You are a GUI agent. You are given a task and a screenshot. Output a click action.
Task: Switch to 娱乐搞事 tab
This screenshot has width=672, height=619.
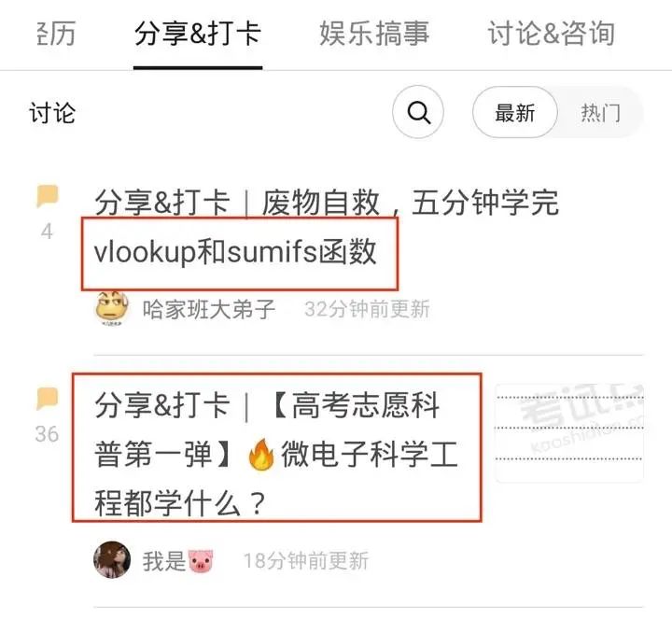click(374, 34)
